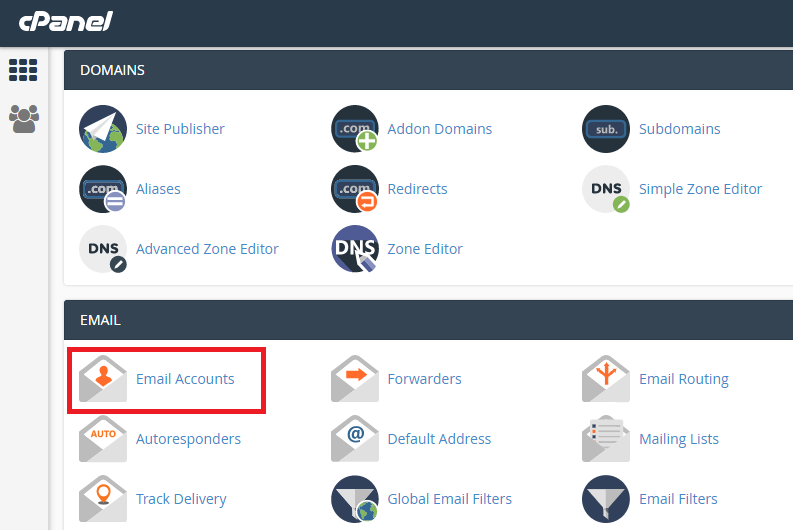
Task: Click the Email Filters funnel icon
Action: 606,499
